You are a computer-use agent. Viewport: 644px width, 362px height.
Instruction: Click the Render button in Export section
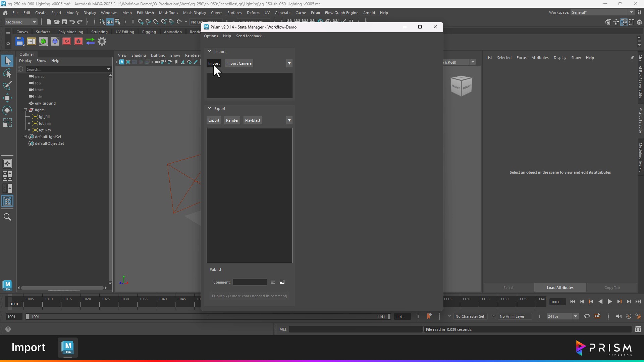pos(232,120)
